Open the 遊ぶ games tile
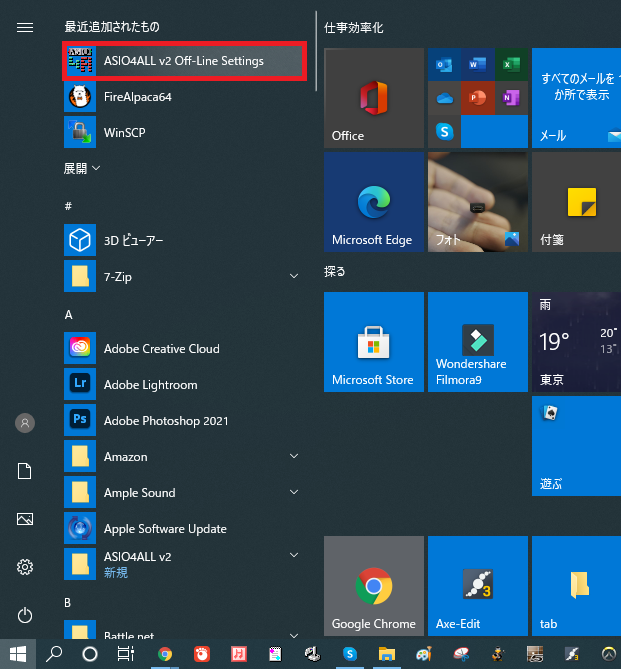621x669 pixels. [x=576, y=446]
